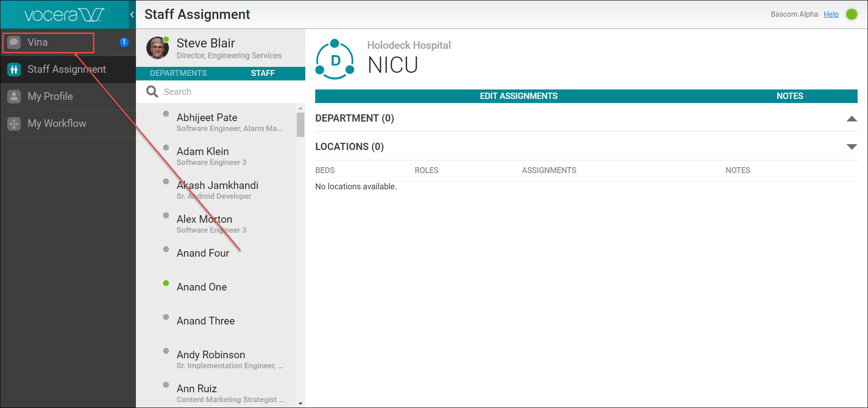Select the Staff Assignment sidebar icon
The height and width of the screenshot is (408, 868).
point(14,69)
